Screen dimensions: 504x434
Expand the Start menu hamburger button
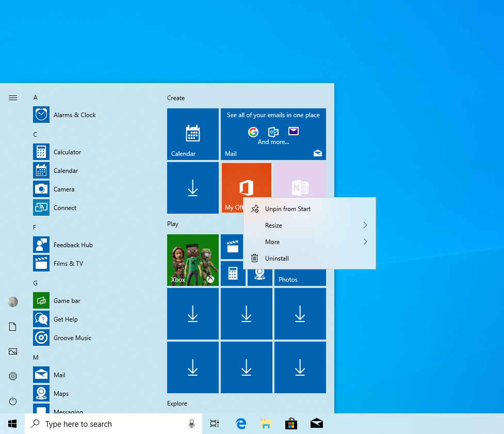click(13, 98)
